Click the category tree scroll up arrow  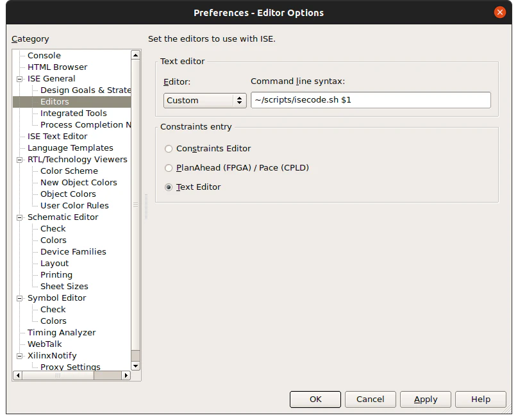click(135, 55)
